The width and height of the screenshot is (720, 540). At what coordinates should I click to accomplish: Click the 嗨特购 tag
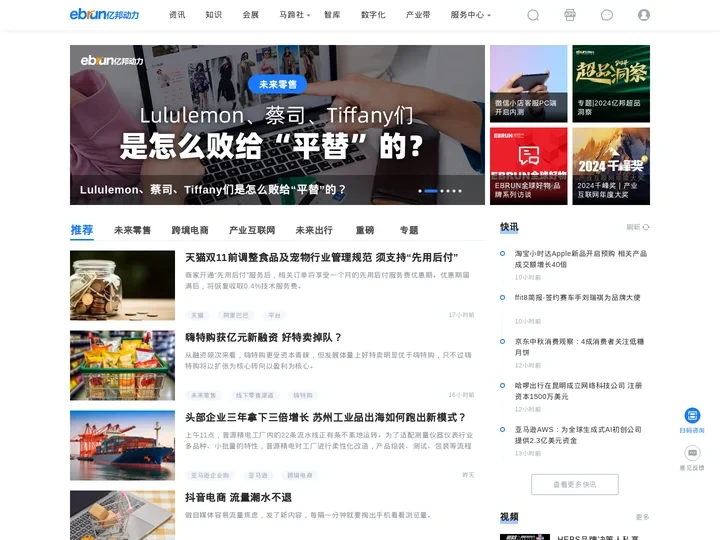(303, 395)
